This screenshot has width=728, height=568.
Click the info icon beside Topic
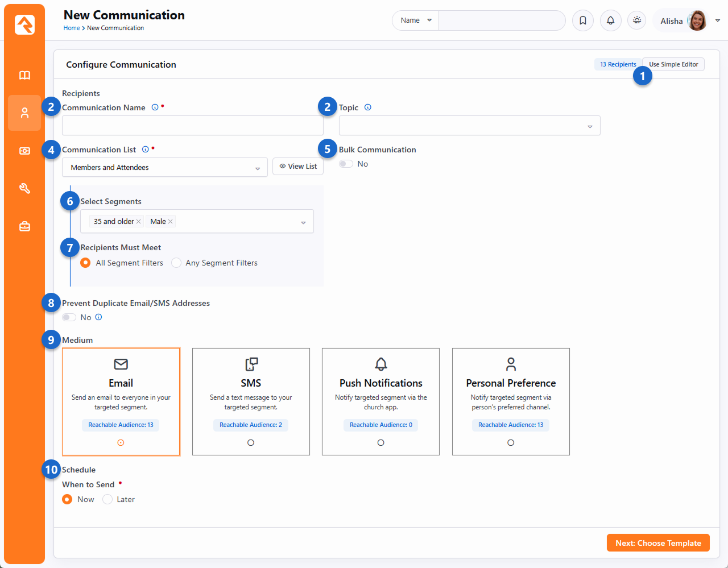pyautogui.click(x=368, y=107)
